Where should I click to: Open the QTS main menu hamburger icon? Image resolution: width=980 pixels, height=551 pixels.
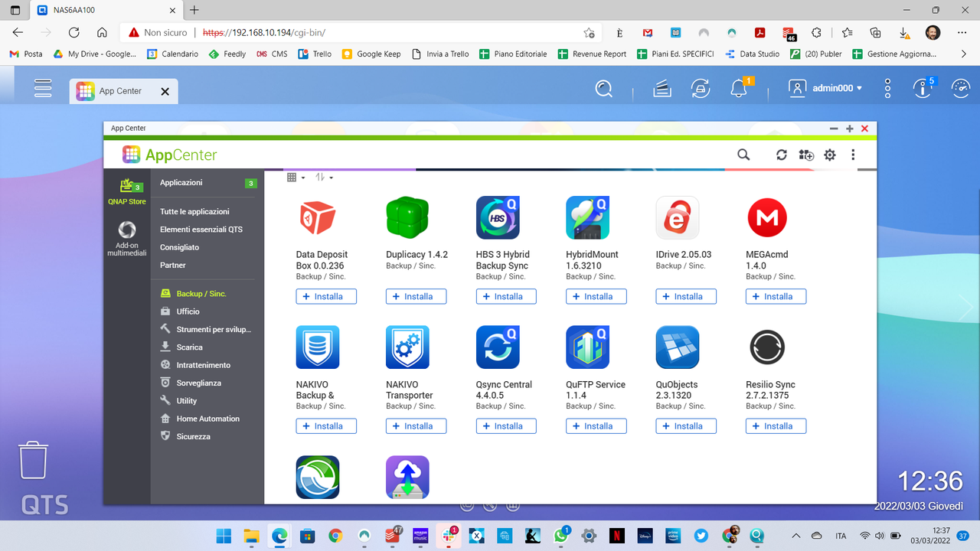tap(43, 88)
